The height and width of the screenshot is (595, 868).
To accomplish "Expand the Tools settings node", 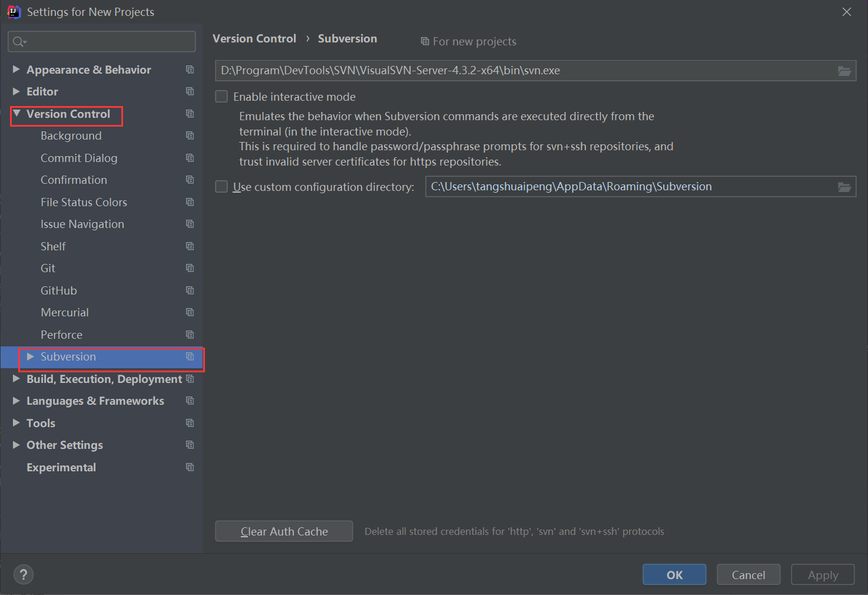I will click(16, 423).
